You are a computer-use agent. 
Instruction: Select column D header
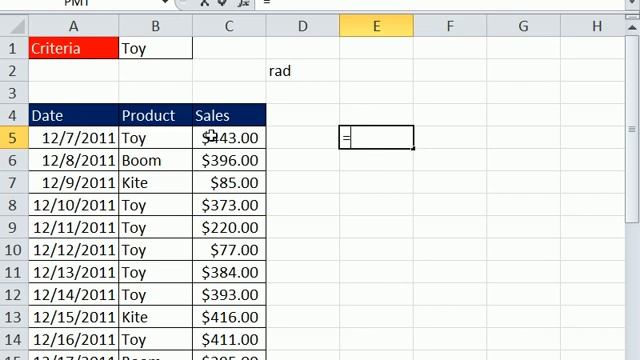tap(302, 26)
